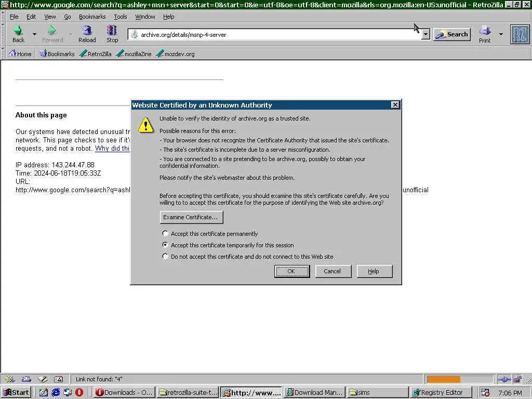Viewport: 532px width, 399px height.
Task: Open the Bookmarks folder on the personal toolbar
Action: (x=57, y=54)
